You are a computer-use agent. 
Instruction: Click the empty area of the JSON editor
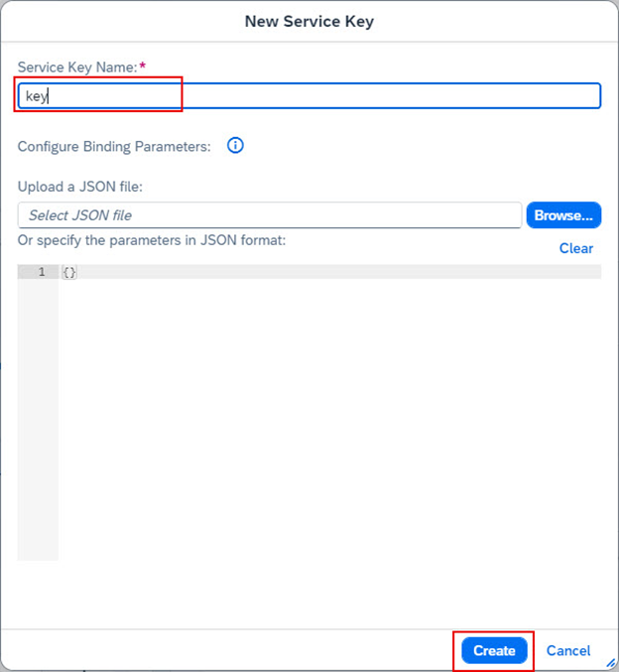pos(329,417)
